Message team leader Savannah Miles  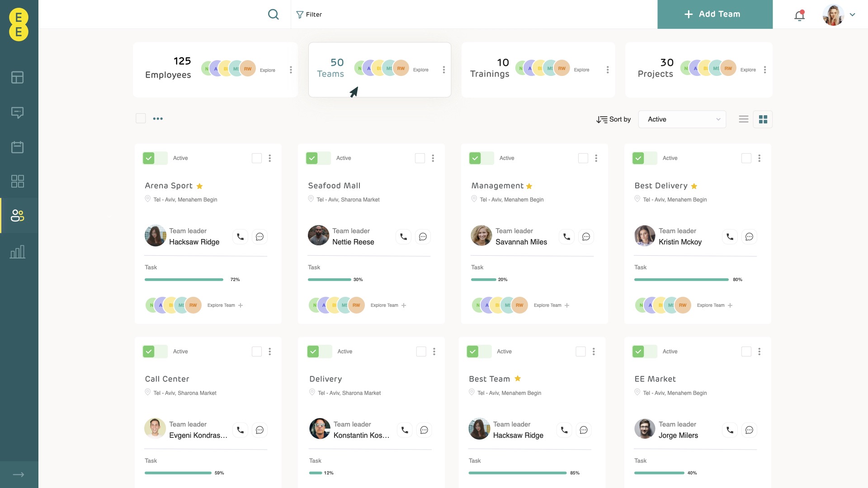point(586,237)
